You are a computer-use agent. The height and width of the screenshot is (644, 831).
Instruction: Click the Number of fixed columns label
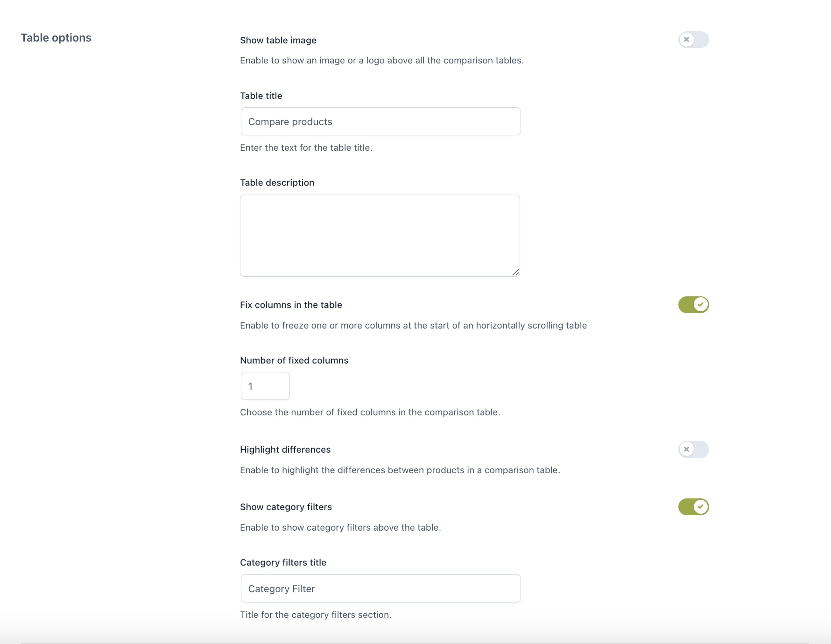(294, 360)
